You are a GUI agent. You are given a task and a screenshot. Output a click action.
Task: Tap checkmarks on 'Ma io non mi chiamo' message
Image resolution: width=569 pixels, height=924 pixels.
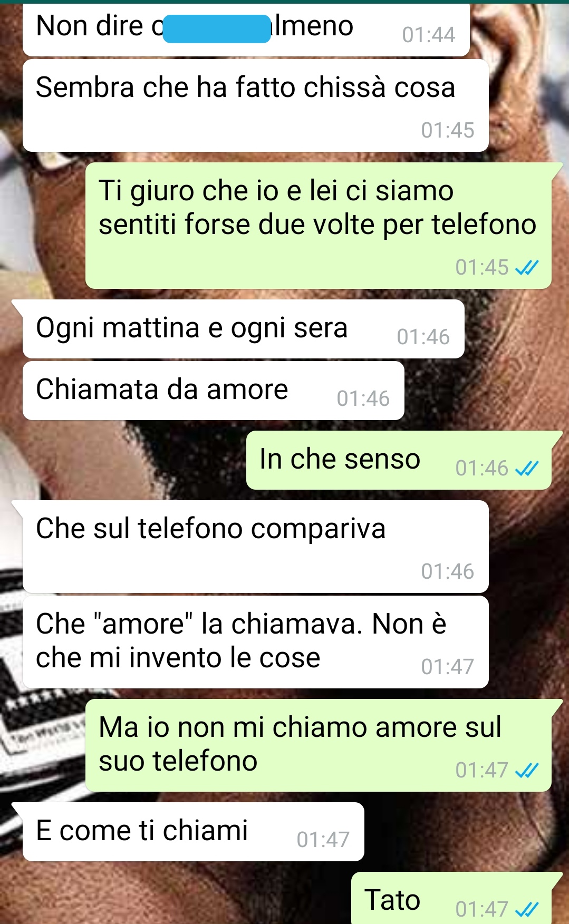coord(527,771)
